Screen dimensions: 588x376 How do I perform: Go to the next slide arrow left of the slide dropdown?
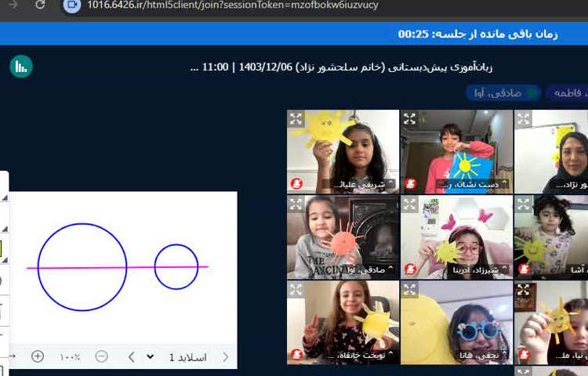132,356
